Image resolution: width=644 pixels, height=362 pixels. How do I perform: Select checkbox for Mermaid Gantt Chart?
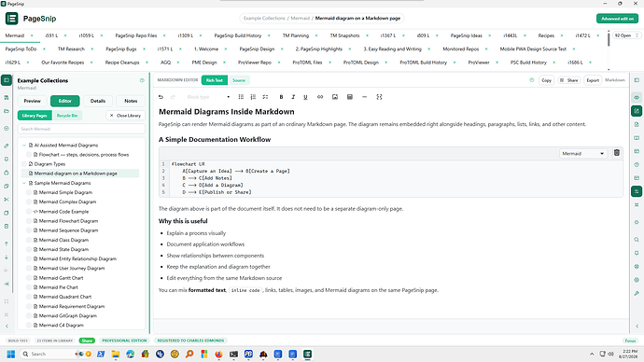click(x=29, y=278)
